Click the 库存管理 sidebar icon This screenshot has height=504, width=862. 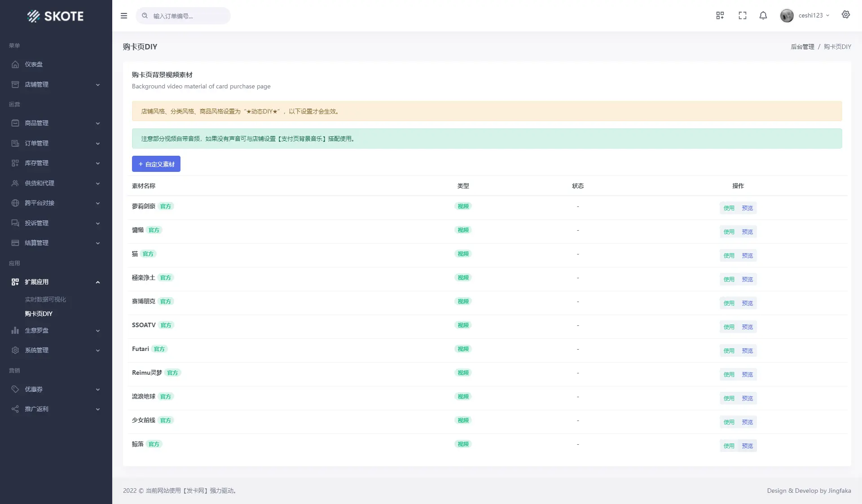pyautogui.click(x=15, y=163)
